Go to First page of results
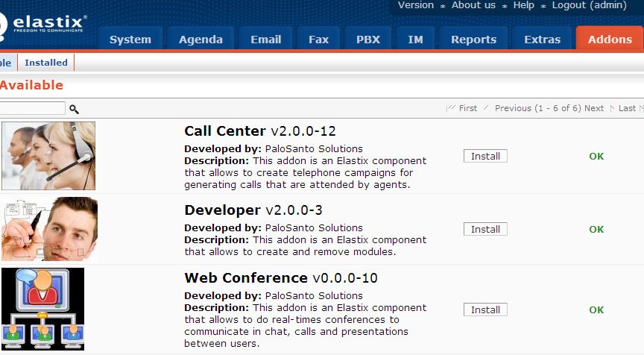Viewport: 644px width, 355px height. [x=468, y=108]
